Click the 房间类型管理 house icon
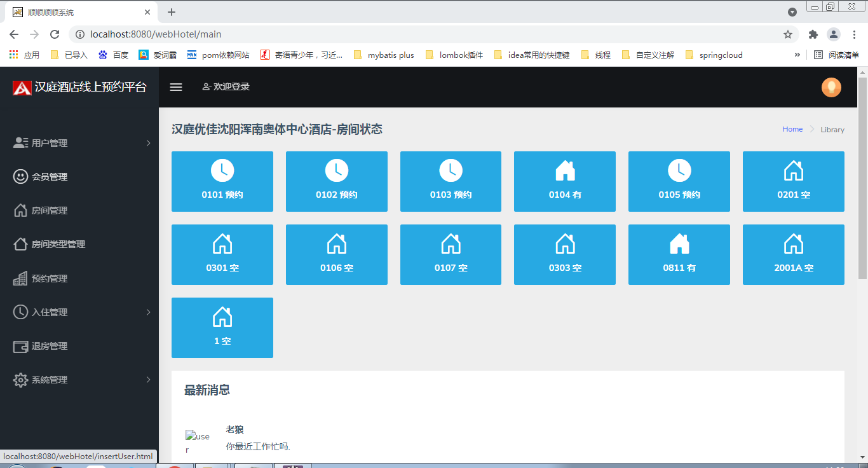The width and height of the screenshot is (868, 468). (x=20, y=244)
